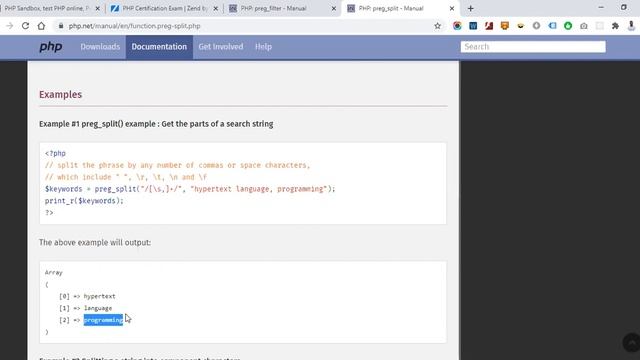Switch to PHP Sandbox tab
Viewport: 640px width, 360px height.
(x=47, y=8)
